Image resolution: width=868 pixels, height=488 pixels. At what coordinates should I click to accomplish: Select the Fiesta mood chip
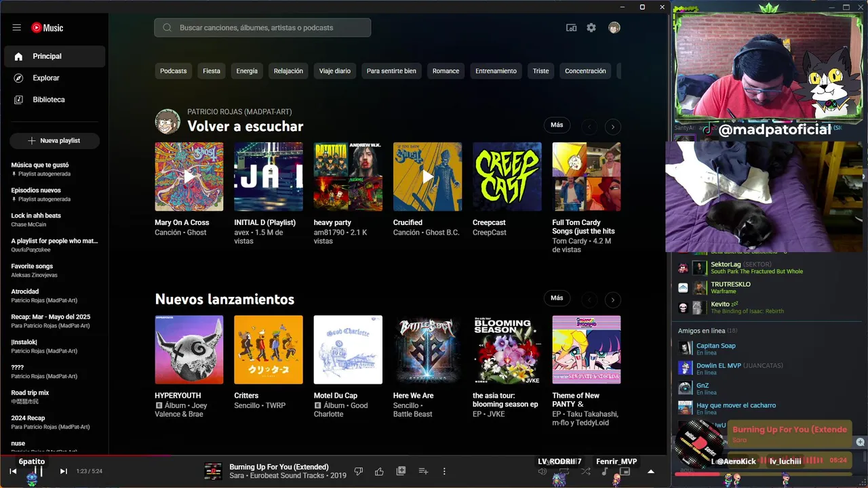coord(212,71)
